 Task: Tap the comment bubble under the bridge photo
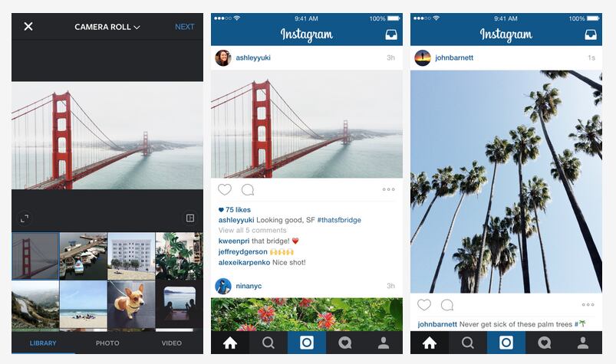click(248, 190)
